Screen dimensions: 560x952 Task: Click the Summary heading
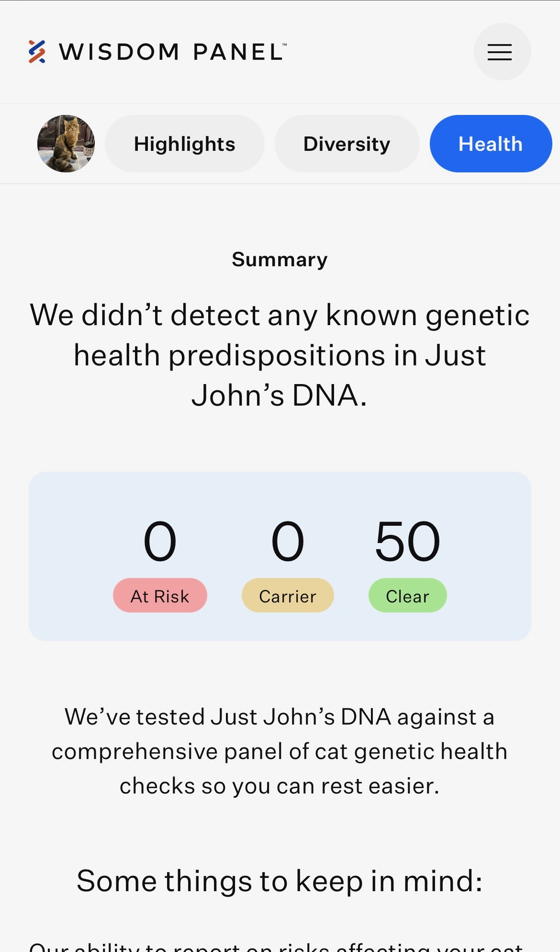pyautogui.click(x=280, y=260)
